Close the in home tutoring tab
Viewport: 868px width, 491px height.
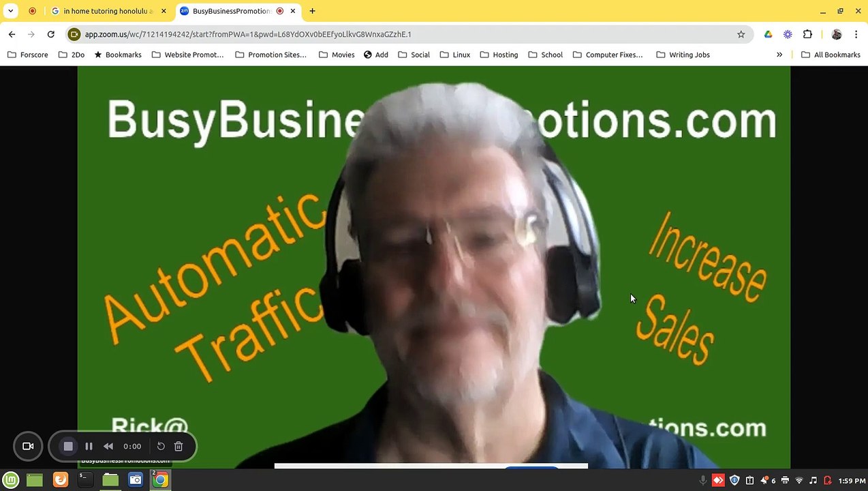[164, 11]
